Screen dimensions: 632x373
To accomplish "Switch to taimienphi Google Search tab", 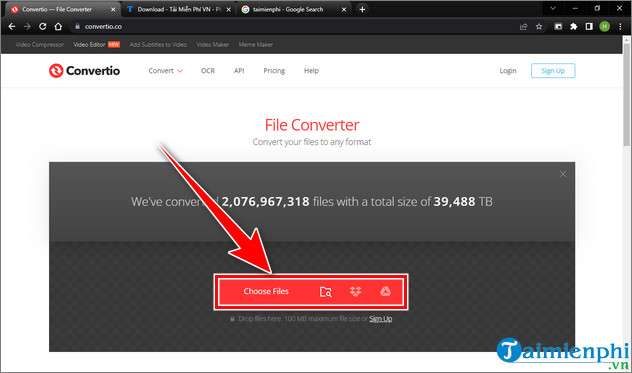I will point(294,9).
